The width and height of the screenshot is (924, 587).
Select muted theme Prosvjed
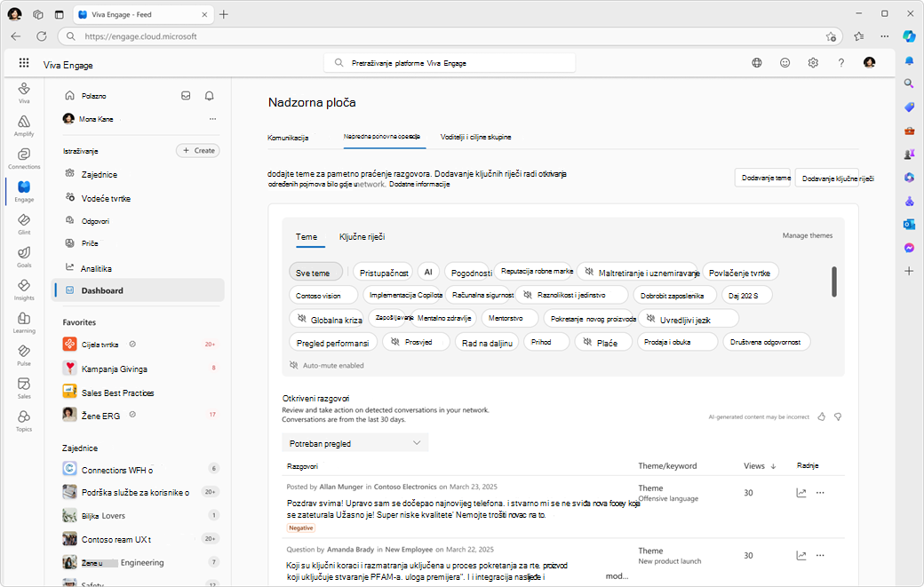tap(416, 342)
